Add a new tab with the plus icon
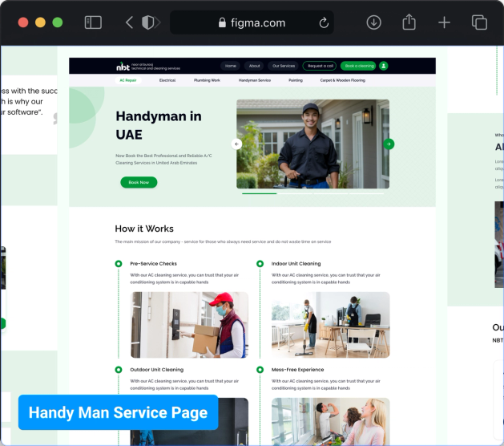The width and height of the screenshot is (504, 446). (x=444, y=22)
